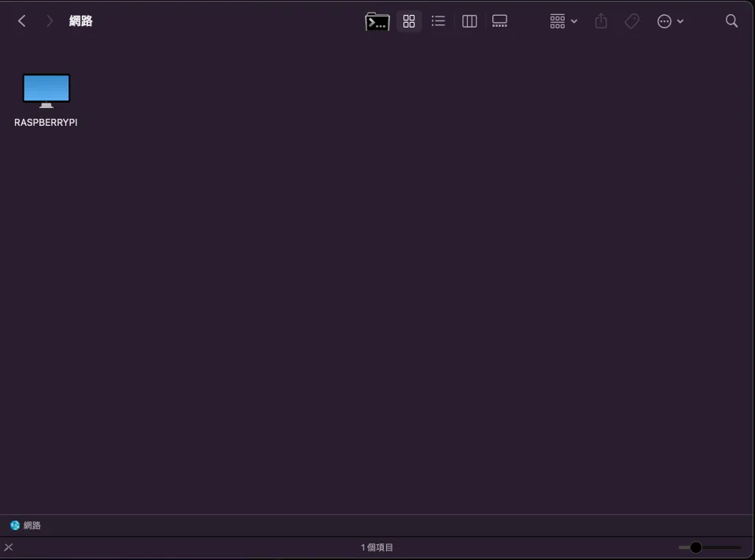This screenshot has height=560, width=755.
Task: Switch to gallery view
Action: pyautogui.click(x=499, y=21)
